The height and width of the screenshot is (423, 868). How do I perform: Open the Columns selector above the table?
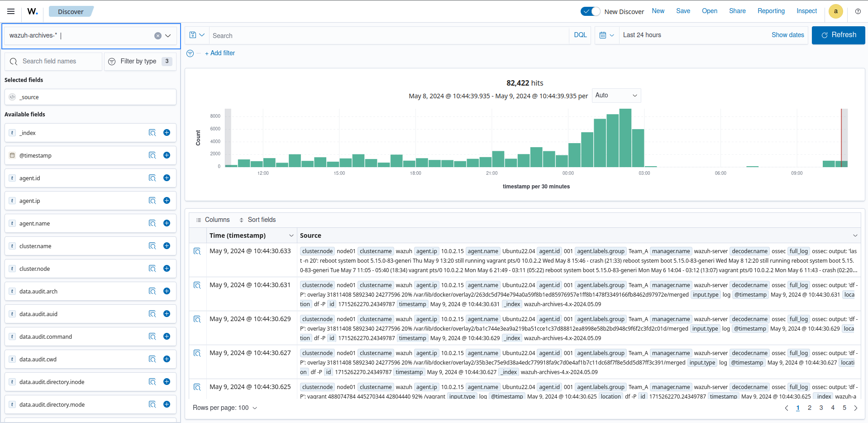click(212, 220)
